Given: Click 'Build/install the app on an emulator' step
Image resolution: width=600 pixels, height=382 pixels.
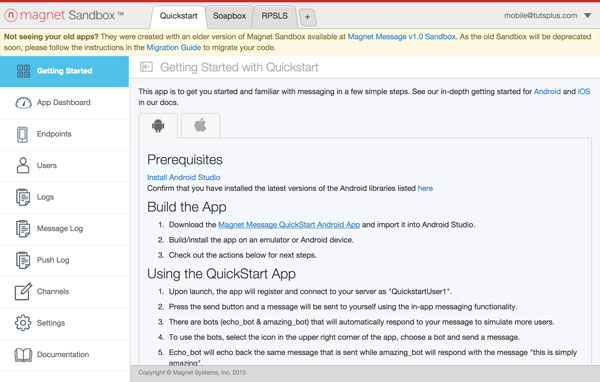Looking at the screenshot, I should click(x=261, y=240).
